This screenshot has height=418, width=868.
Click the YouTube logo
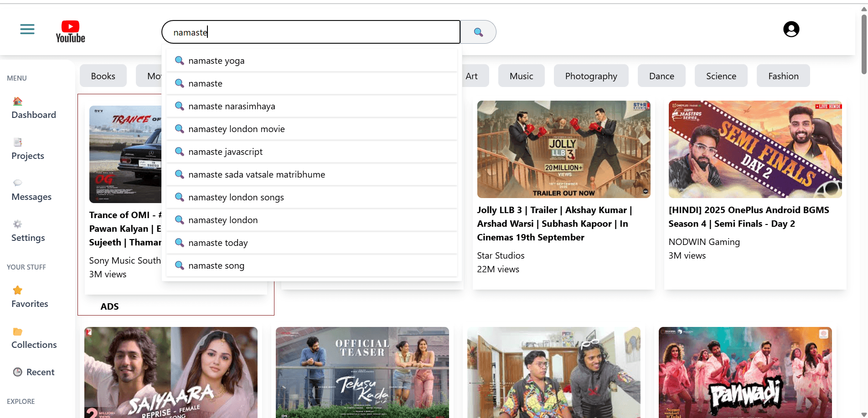tap(70, 31)
